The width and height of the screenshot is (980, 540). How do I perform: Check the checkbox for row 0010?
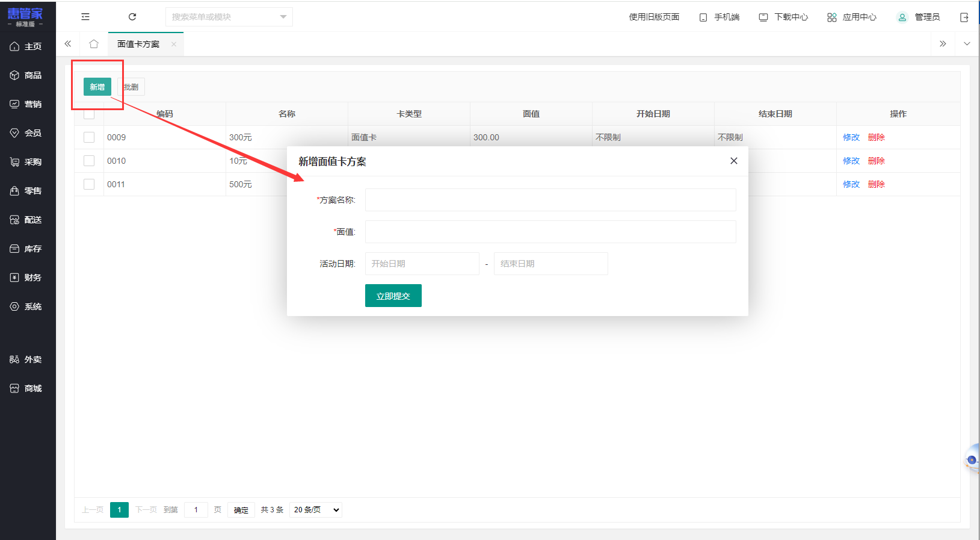[89, 161]
